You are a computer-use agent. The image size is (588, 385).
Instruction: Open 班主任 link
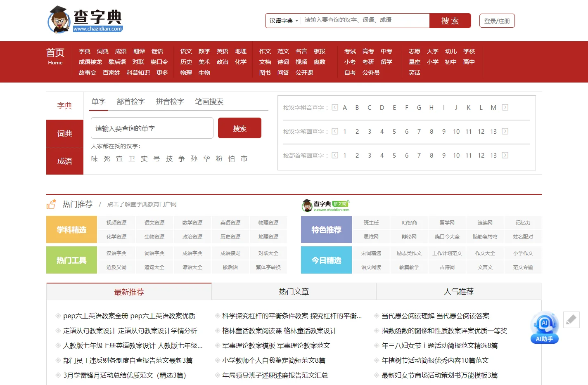[x=371, y=223]
